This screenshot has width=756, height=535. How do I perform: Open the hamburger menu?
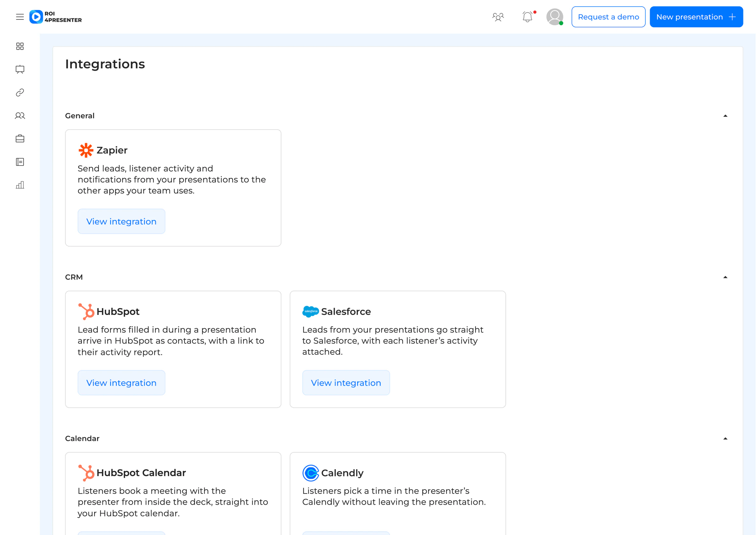point(20,17)
